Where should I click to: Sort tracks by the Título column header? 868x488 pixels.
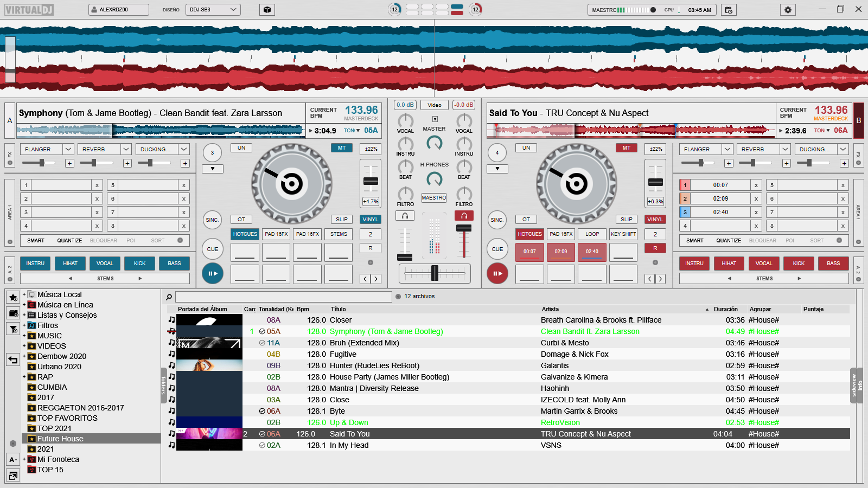pyautogui.click(x=339, y=310)
